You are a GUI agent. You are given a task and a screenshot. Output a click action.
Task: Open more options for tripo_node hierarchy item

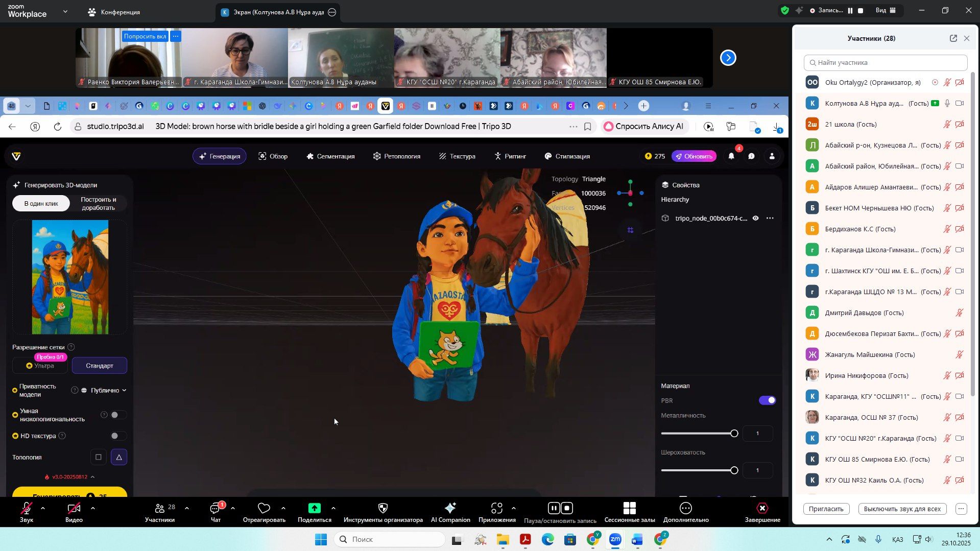(770, 218)
